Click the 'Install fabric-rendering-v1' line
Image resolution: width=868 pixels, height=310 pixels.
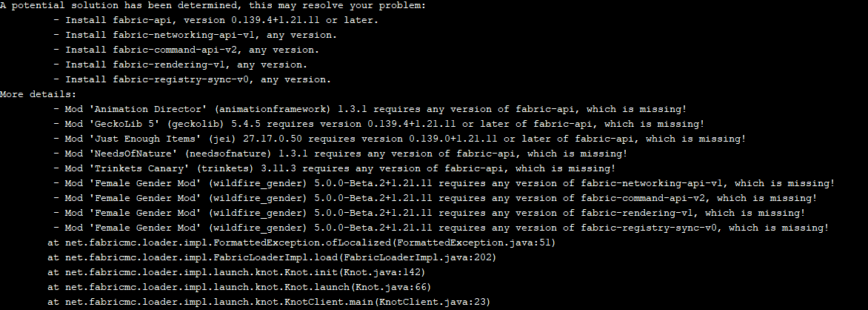[181, 65]
